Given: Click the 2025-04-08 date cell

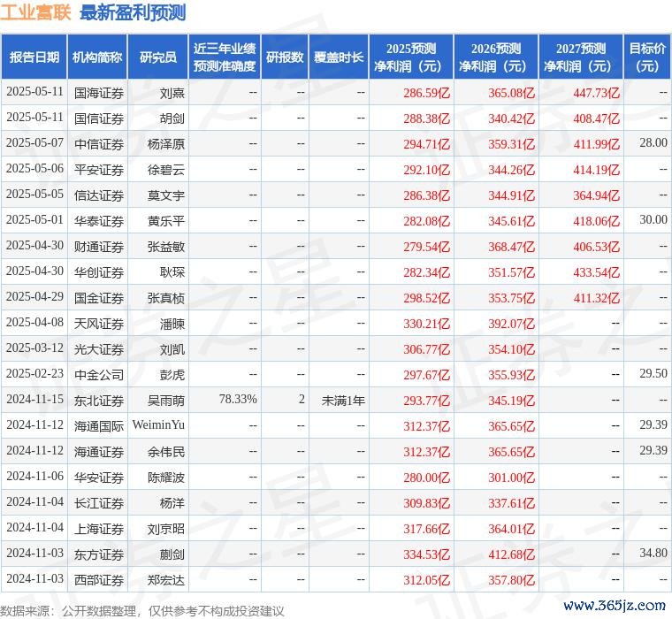Looking at the screenshot, I should point(34,323).
